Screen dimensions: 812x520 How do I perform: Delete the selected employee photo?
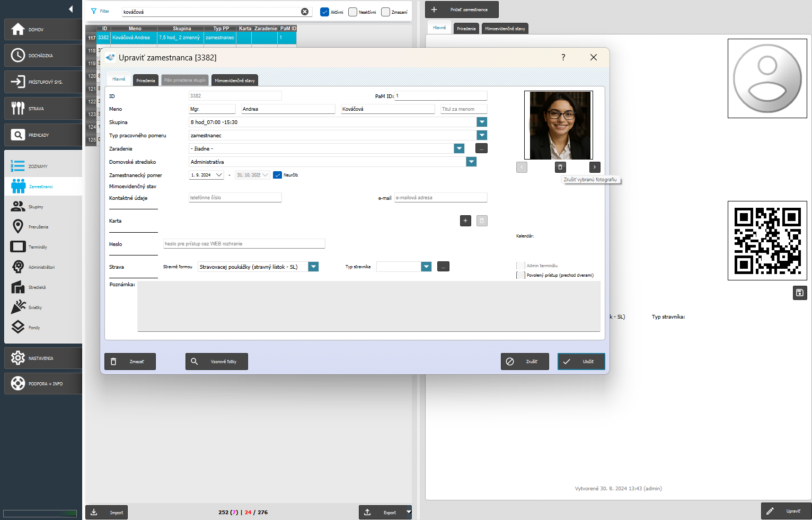(x=560, y=167)
